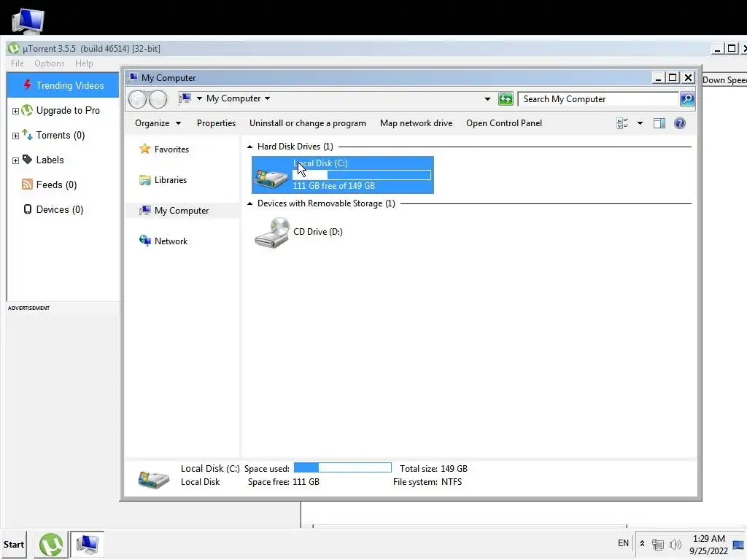Expand the Labels tree node

(15, 160)
